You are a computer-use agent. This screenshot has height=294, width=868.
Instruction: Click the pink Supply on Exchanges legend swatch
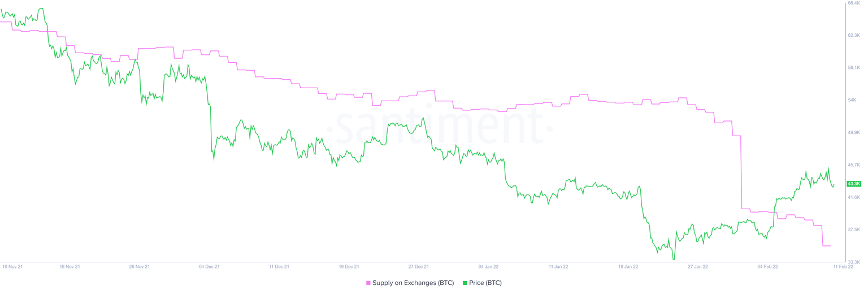click(x=368, y=283)
